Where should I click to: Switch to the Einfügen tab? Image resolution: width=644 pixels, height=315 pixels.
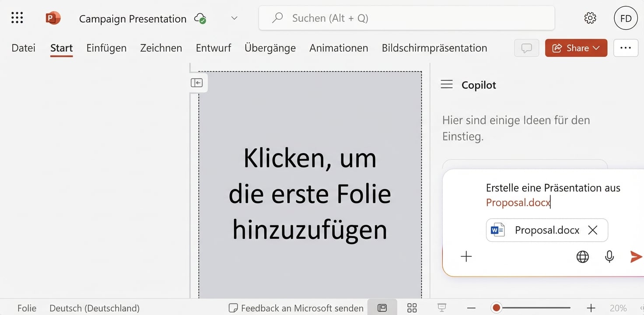pyautogui.click(x=106, y=48)
